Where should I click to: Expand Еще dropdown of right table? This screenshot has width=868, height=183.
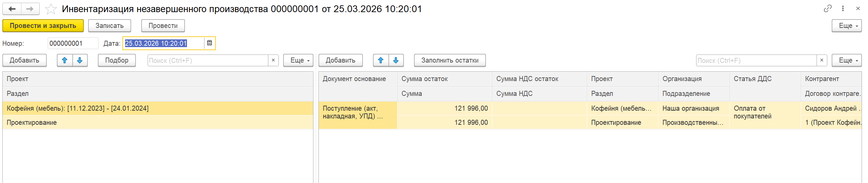tap(846, 60)
